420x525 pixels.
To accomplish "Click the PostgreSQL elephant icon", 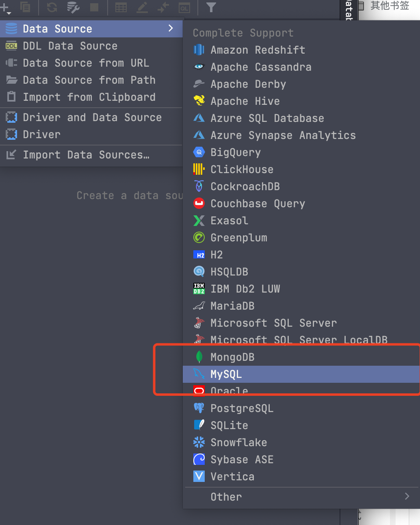I will (x=199, y=408).
